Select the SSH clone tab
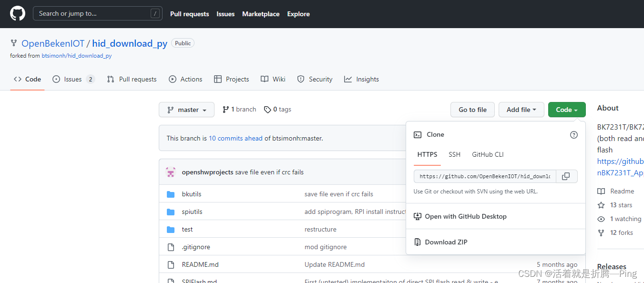This screenshot has height=283, width=644. (x=454, y=154)
